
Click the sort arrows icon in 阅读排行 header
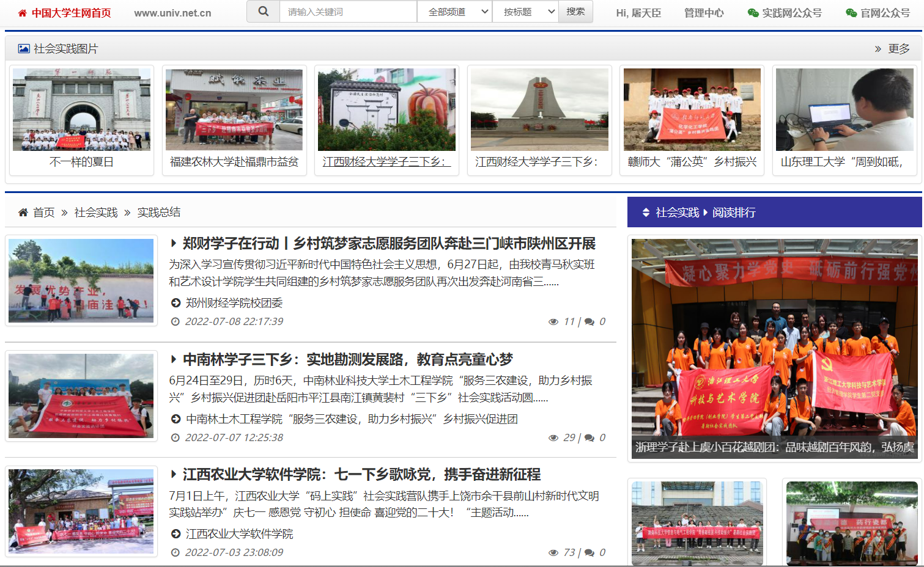646,213
